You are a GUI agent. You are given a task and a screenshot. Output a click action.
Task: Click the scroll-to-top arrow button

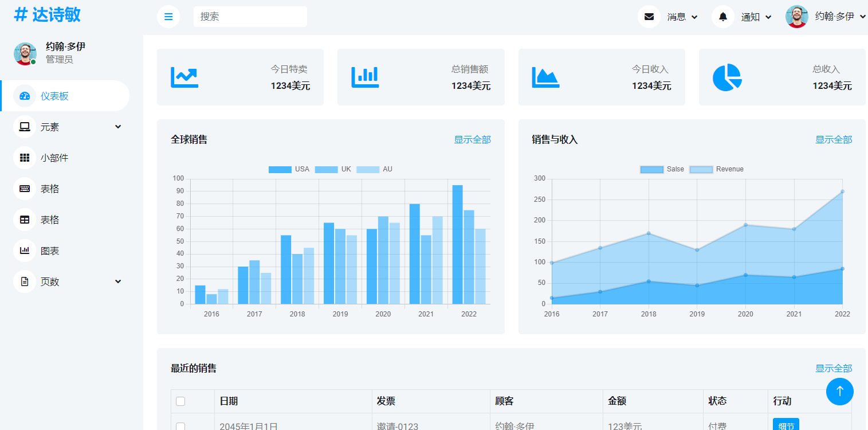pos(839,392)
